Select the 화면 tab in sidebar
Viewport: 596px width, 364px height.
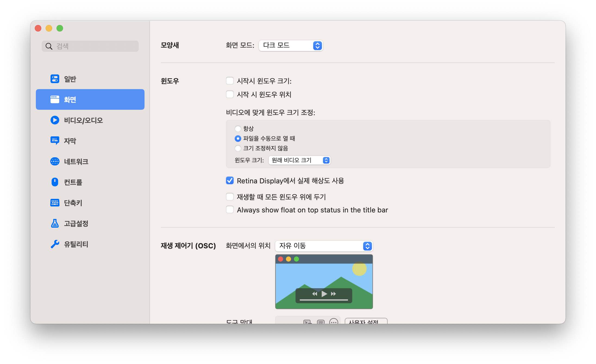point(90,99)
